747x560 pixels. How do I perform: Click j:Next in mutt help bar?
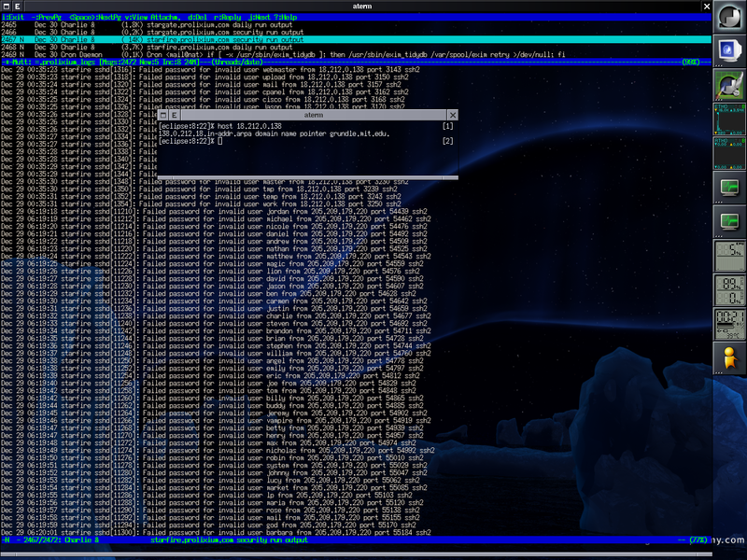click(x=260, y=17)
